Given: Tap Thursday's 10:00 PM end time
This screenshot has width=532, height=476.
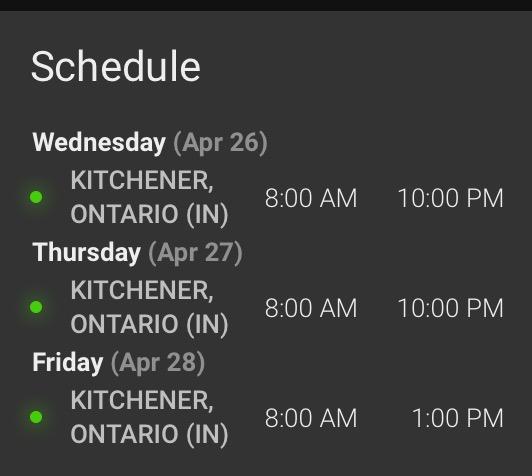Looking at the screenshot, I should 451,308.
